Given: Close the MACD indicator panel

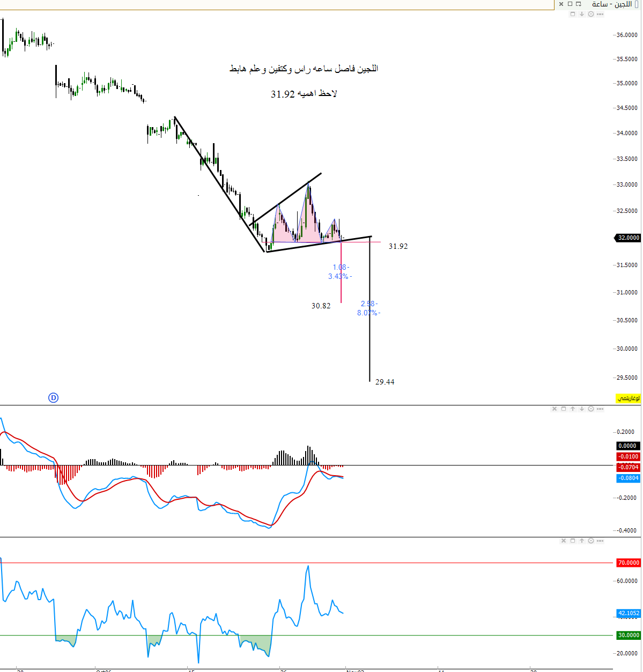Looking at the screenshot, I should (555, 409).
